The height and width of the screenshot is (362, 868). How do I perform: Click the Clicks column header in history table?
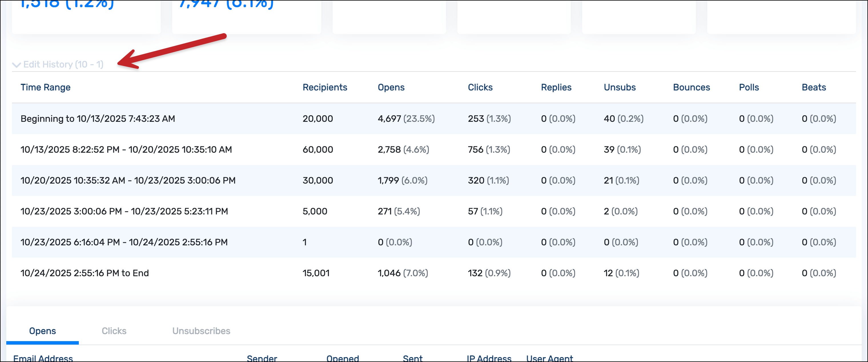tap(480, 87)
